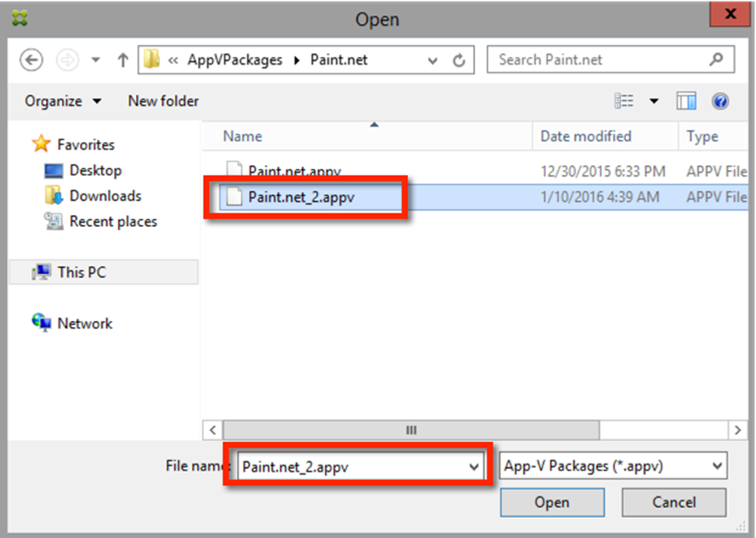Screen dimensions: 756x538
Task: Click the horizontal scrollbar thumb
Action: coord(411,430)
